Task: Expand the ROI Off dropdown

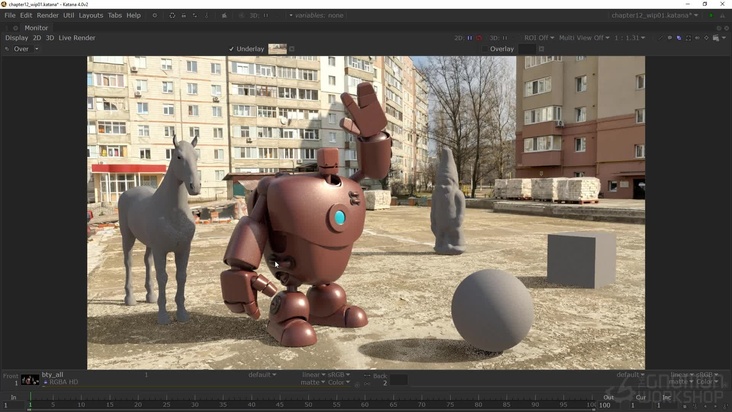Action: pyautogui.click(x=537, y=38)
